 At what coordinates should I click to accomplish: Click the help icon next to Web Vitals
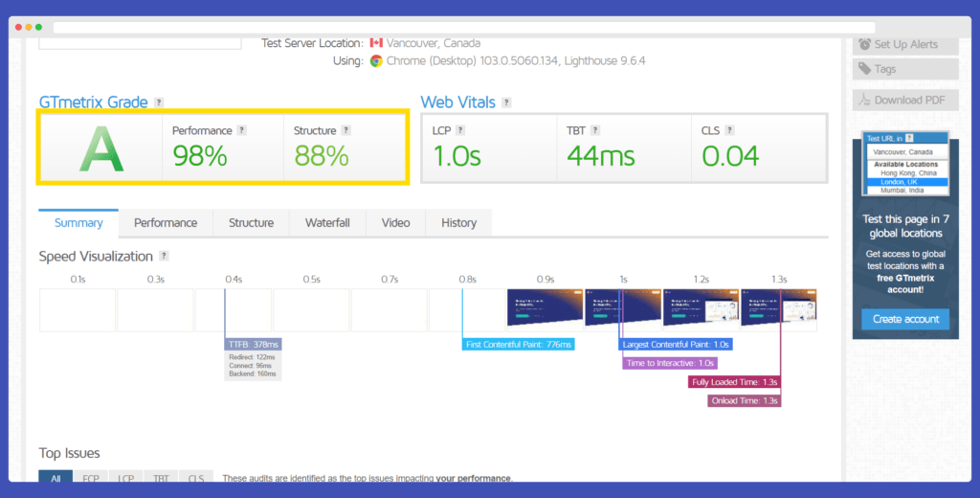click(x=506, y=102)
